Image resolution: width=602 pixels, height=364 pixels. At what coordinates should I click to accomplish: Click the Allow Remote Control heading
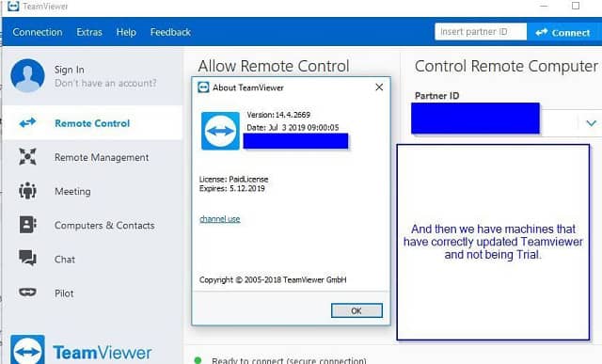pos(274,66)
